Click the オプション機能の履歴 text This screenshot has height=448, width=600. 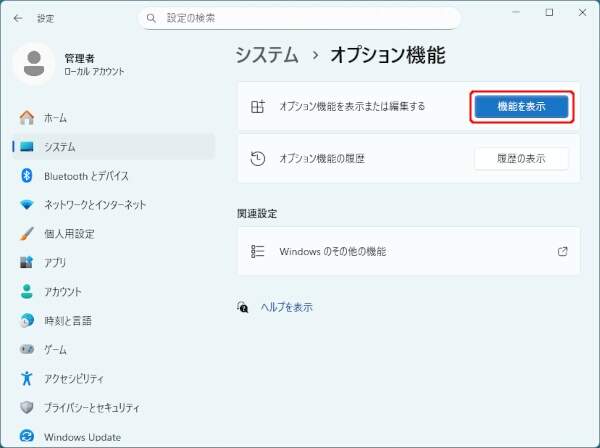point(322,158)
